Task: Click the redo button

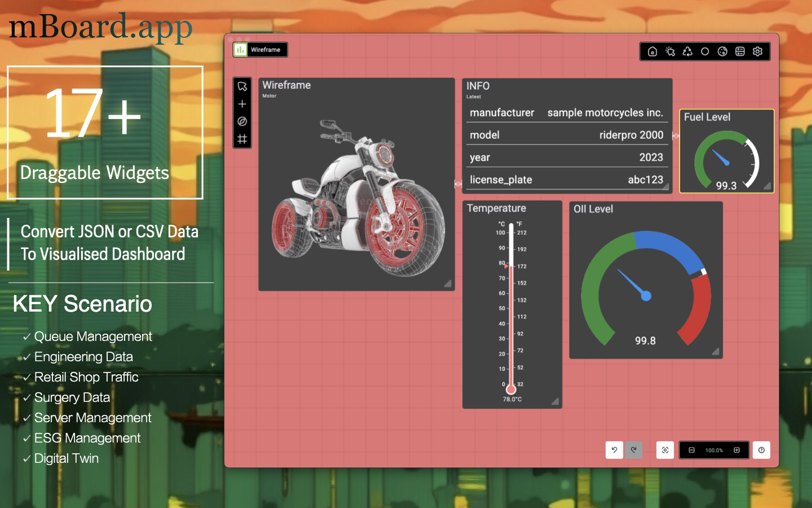Action: pyautogui.click(x=633, y=450)
